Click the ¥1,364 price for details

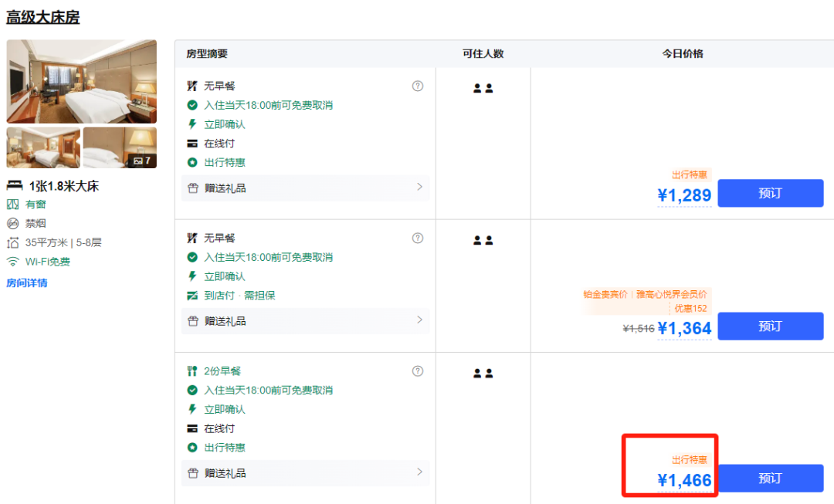684,329
